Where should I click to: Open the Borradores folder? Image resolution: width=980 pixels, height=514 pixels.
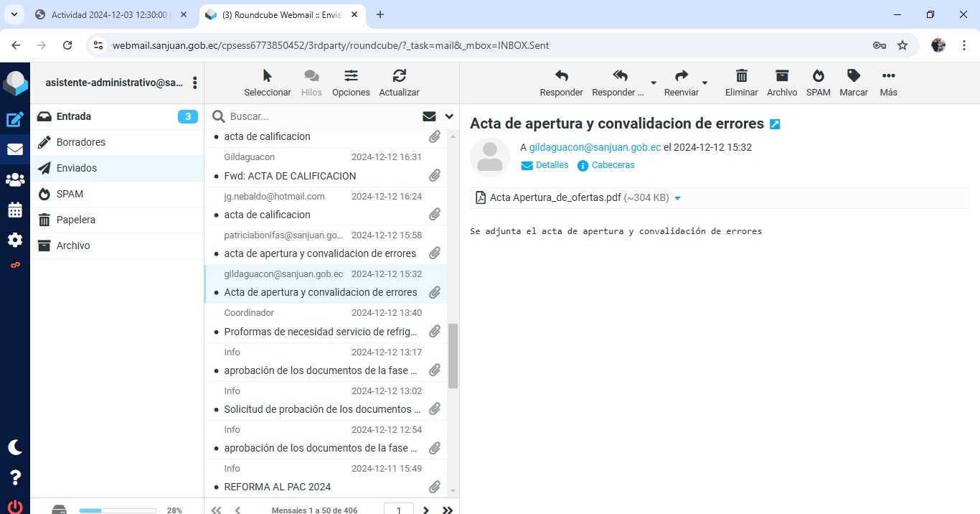click(81, 142)
